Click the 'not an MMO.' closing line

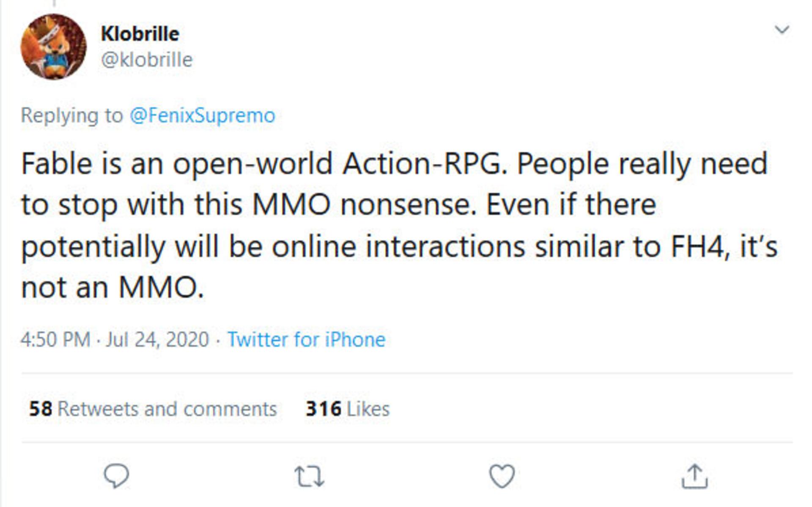(x=112, y=287)
